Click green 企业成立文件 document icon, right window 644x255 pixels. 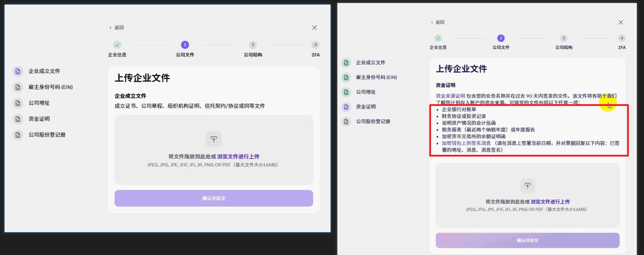click(x=346, y=63)
